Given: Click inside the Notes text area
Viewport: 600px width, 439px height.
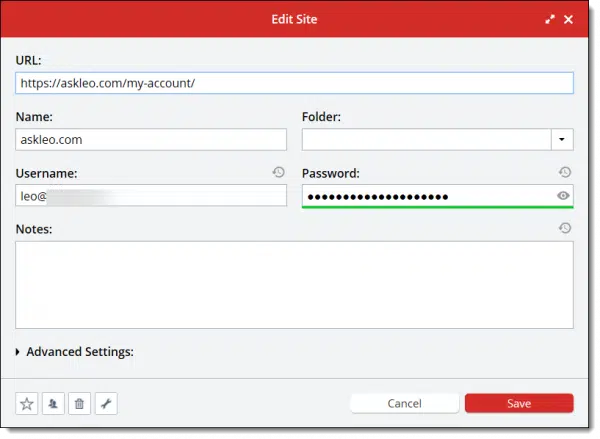Looking at the screenshot, I should tap(295, 284).
